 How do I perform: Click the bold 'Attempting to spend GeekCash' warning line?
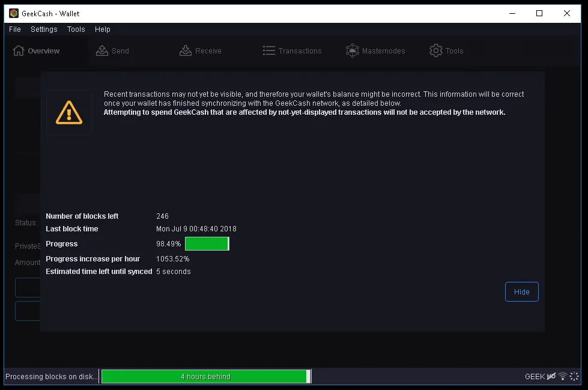305,112
